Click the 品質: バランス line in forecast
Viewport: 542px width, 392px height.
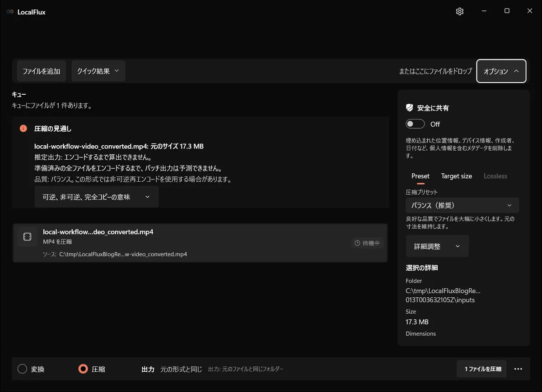tap(133, 180)
